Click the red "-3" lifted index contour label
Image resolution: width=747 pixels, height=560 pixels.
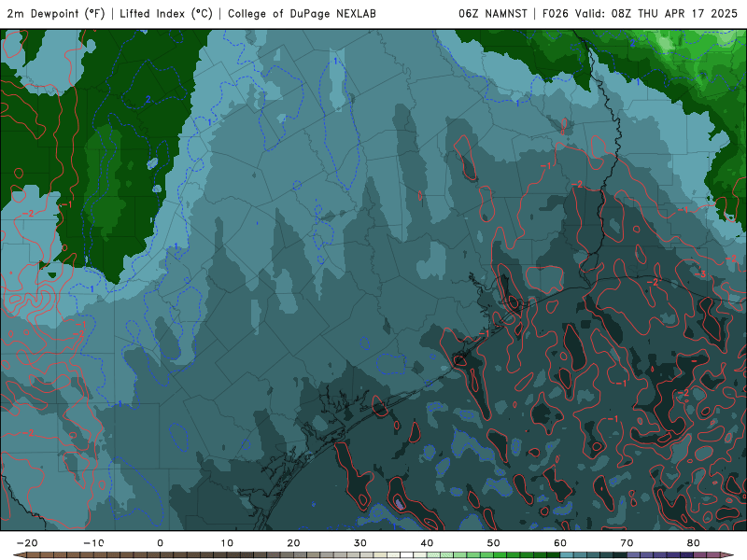click(699, 274)
